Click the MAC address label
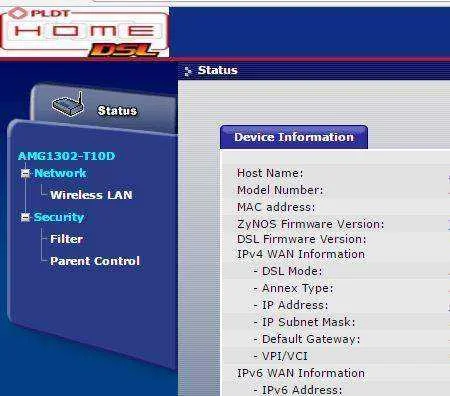The width and height of the screenshot is (450, 396). 276,207
